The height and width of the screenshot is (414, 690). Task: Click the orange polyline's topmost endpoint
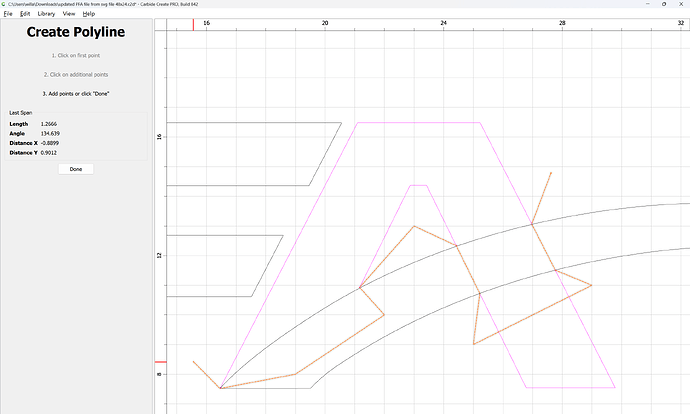(x=551, y=172)
